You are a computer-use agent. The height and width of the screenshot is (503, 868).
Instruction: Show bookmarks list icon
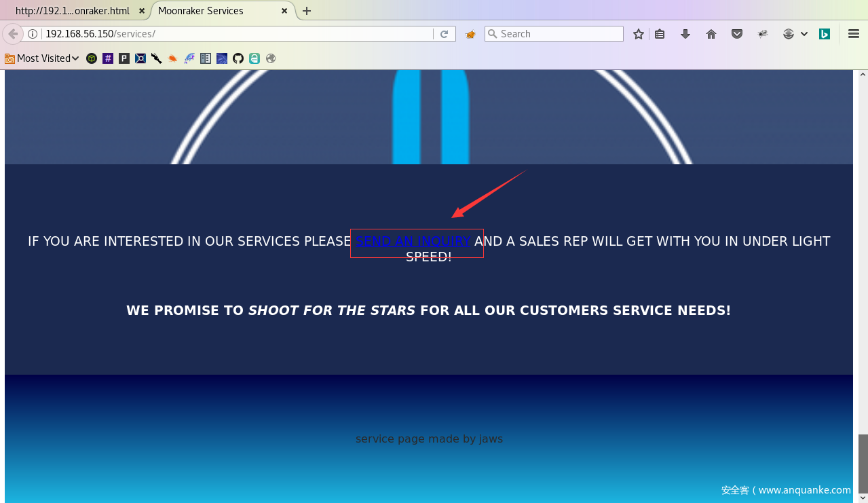[660, 34]
